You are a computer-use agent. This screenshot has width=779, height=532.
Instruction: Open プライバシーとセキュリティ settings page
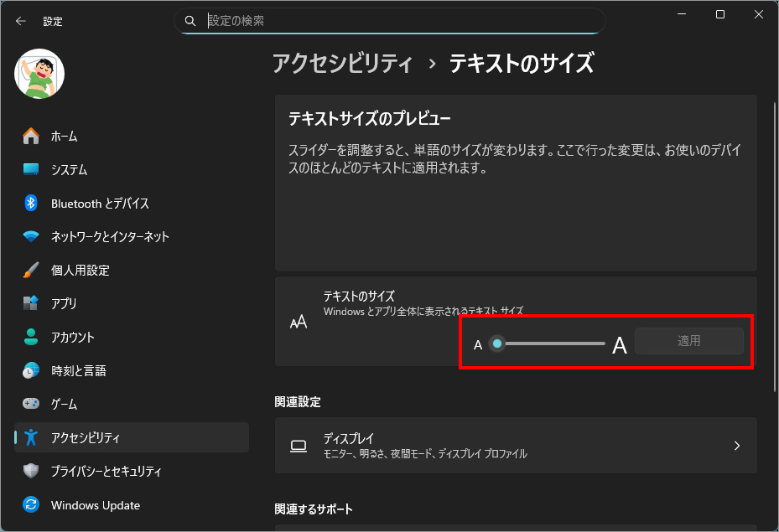[x=106, y=472]
